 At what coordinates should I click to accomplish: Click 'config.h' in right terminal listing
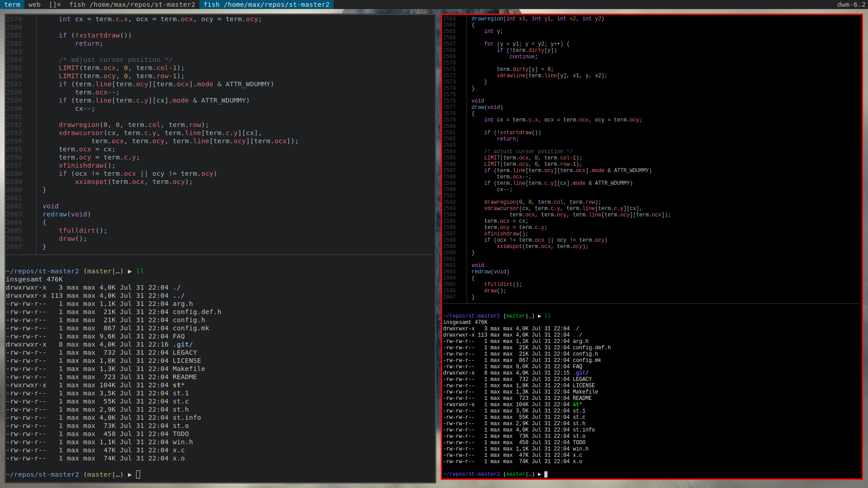click(x=585, y=354)
